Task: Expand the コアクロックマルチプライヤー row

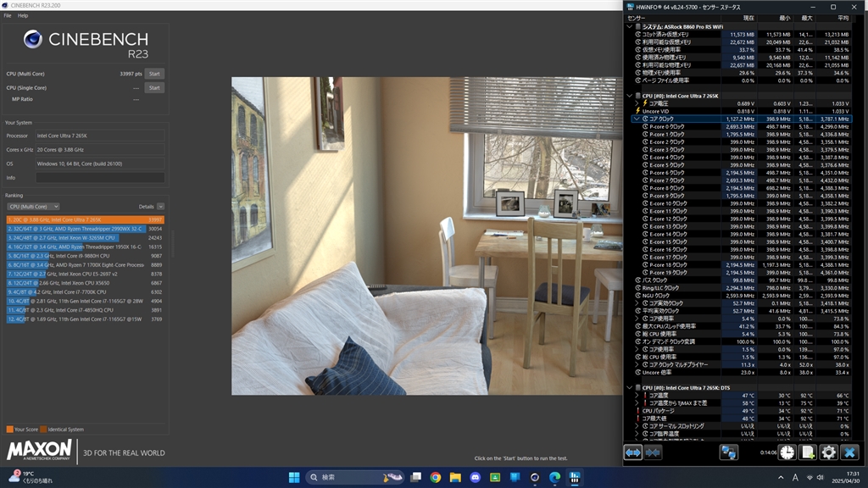Action: point(637,364)
